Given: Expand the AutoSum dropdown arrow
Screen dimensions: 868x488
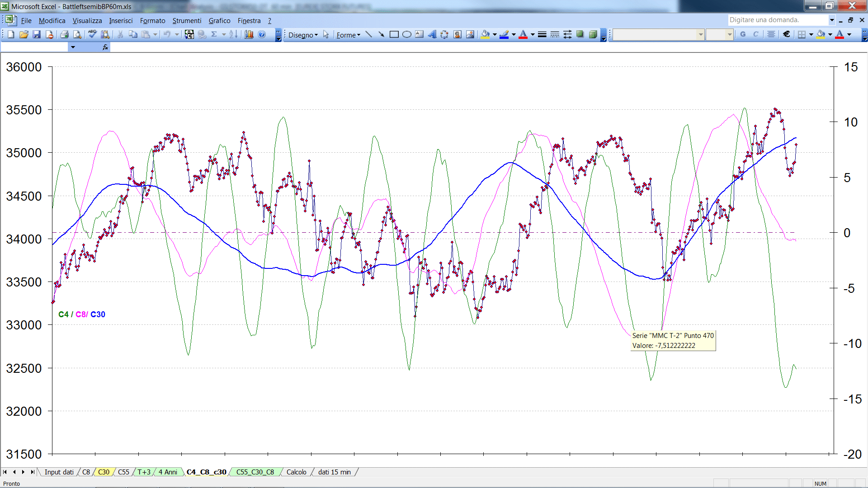Looking at the screenshot, I should [x=224, y=34].
